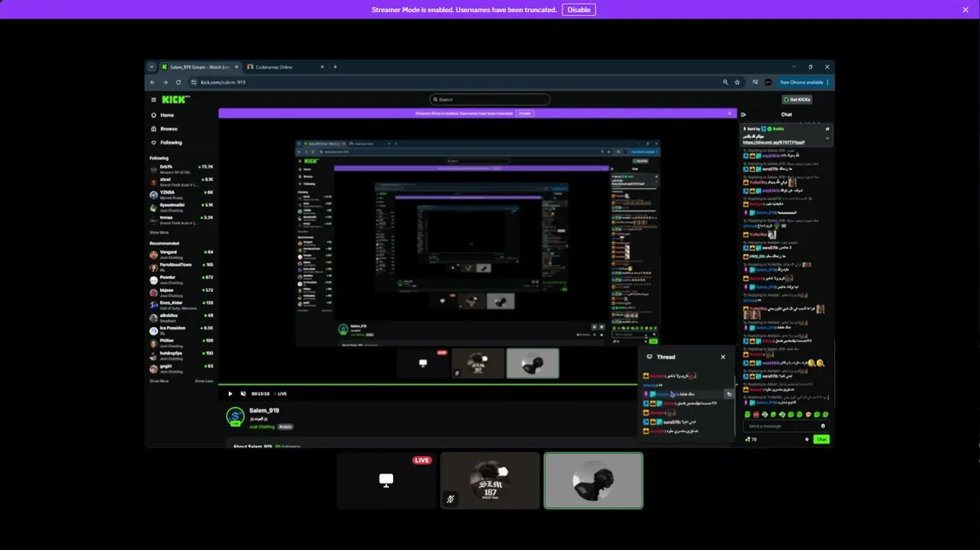The width and height of the screenshot is (980, 550).
Task: Open Chrome media controls icon
Action: coord(755,82)
